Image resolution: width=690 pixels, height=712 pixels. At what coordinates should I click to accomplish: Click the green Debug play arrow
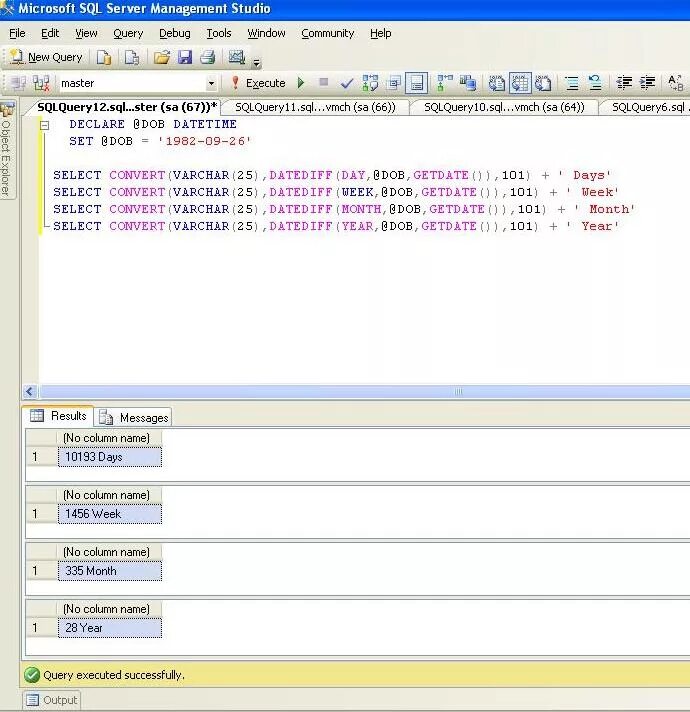[x=301, y=83]
